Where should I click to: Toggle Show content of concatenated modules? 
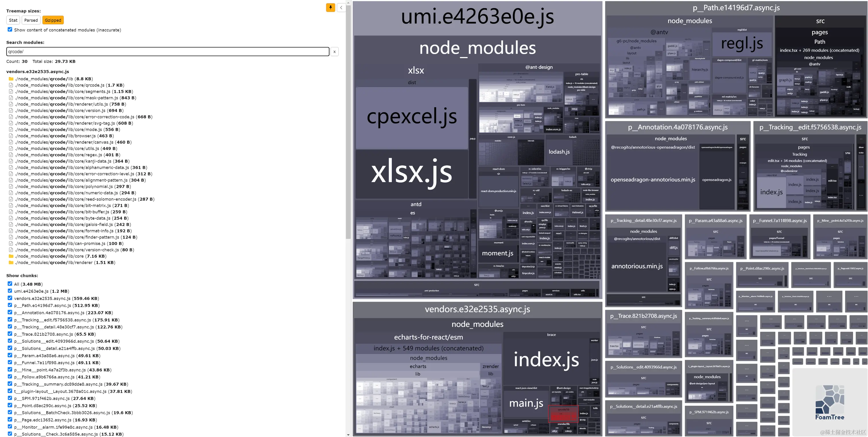[x=10, y=30]
